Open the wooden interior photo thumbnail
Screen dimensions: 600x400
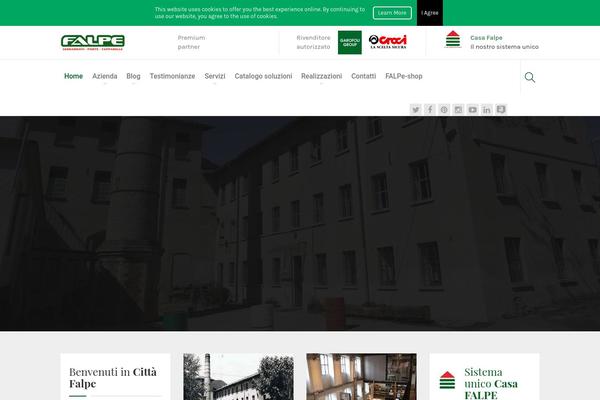pyautogui.click(x=361, y=377)
